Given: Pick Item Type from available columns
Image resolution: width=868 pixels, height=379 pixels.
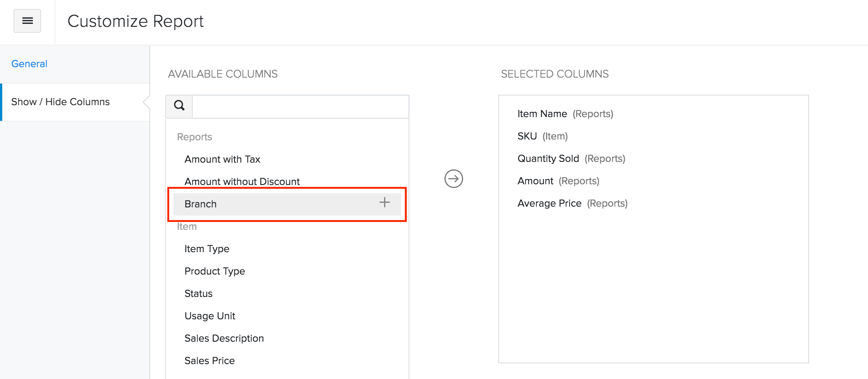Looking at the screenshot, I should point(207,249).
